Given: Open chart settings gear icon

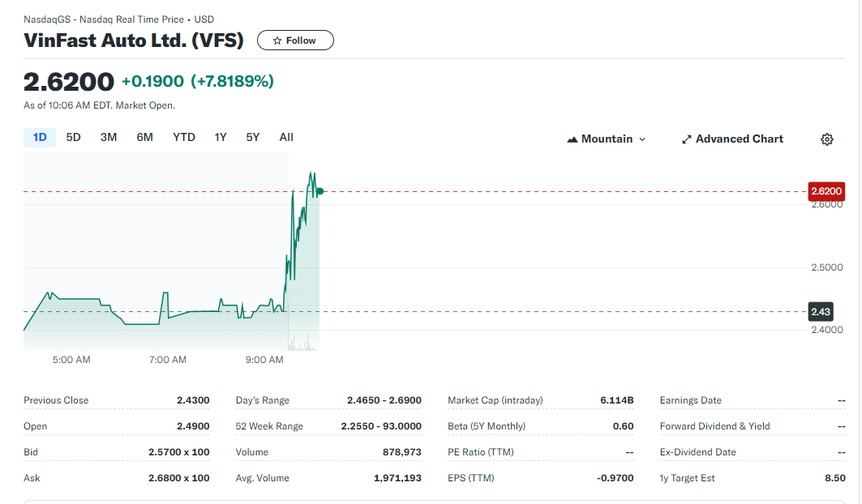Looking at the screenshot, I should tap(826, 139).
